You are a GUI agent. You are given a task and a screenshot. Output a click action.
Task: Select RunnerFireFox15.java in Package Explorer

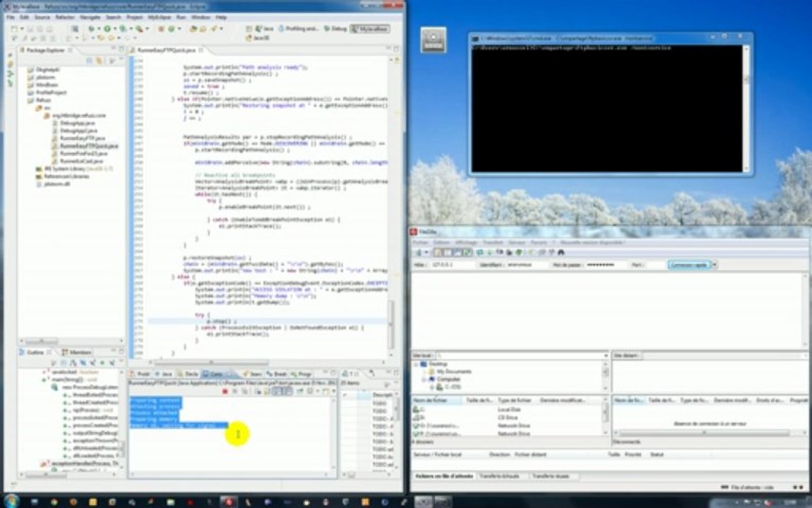tap(80, 154)
